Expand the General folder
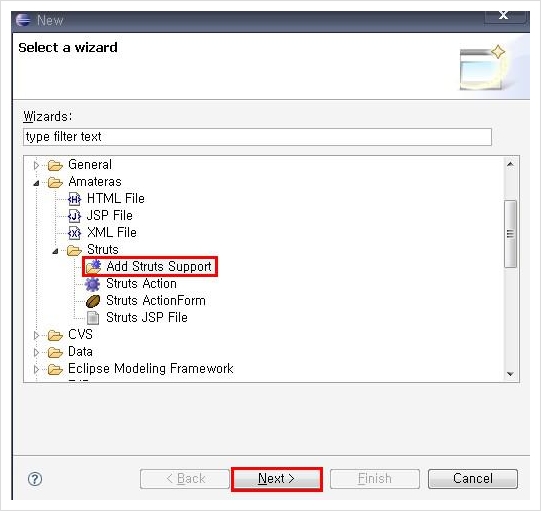 (x=36, y=165)
